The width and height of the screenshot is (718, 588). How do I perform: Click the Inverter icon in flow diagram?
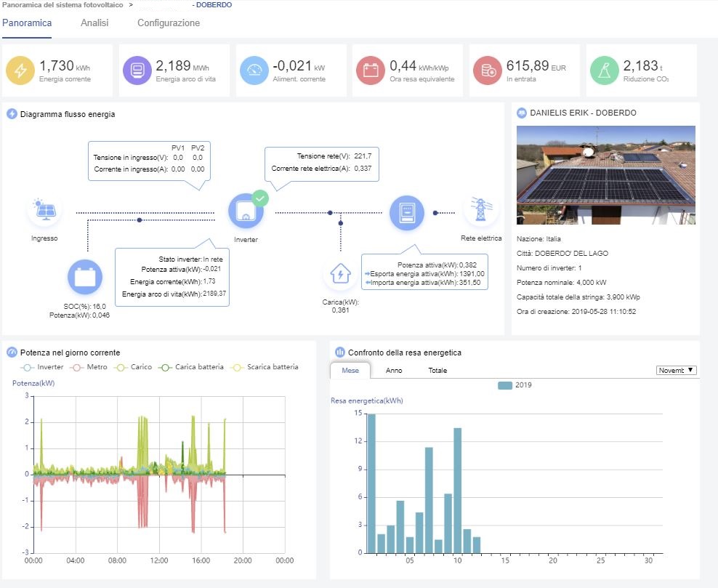[246, 211]
